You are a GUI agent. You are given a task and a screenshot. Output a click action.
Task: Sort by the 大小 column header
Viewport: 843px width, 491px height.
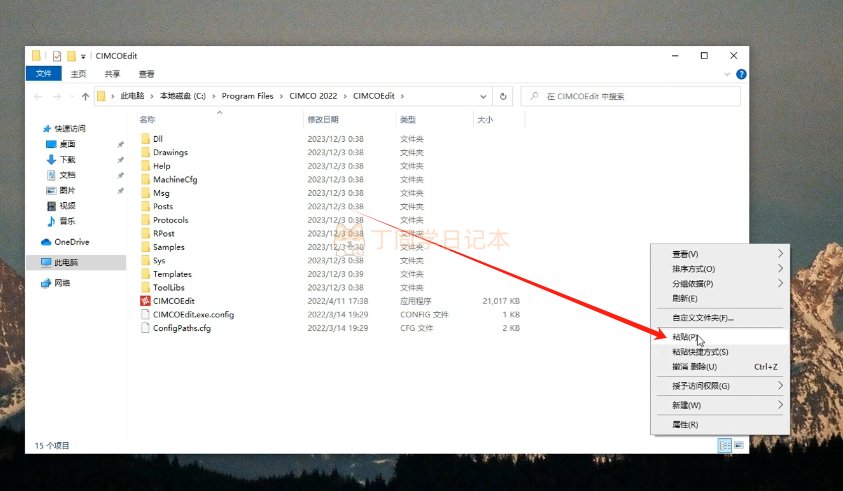tap(485, 119)
